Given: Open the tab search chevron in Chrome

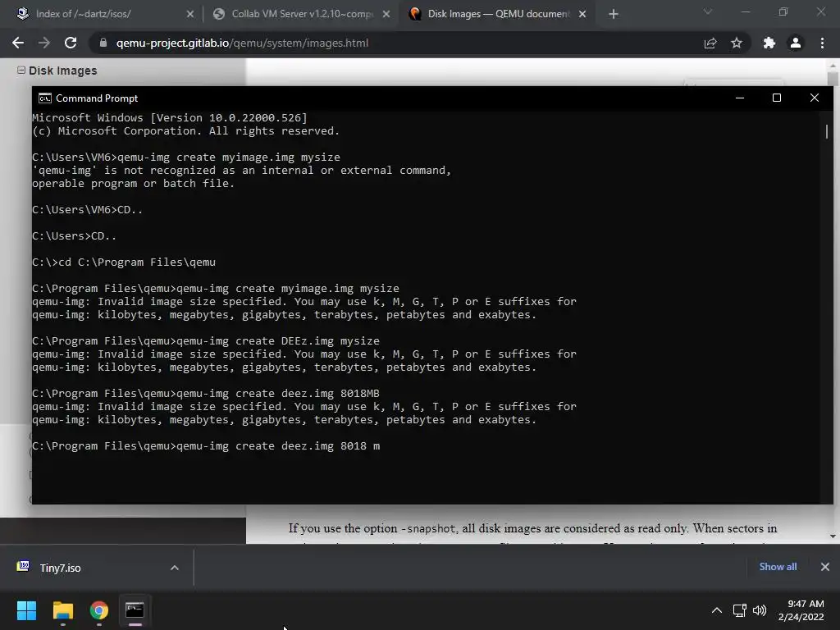Looking at the screenshot, I should 708,11.
